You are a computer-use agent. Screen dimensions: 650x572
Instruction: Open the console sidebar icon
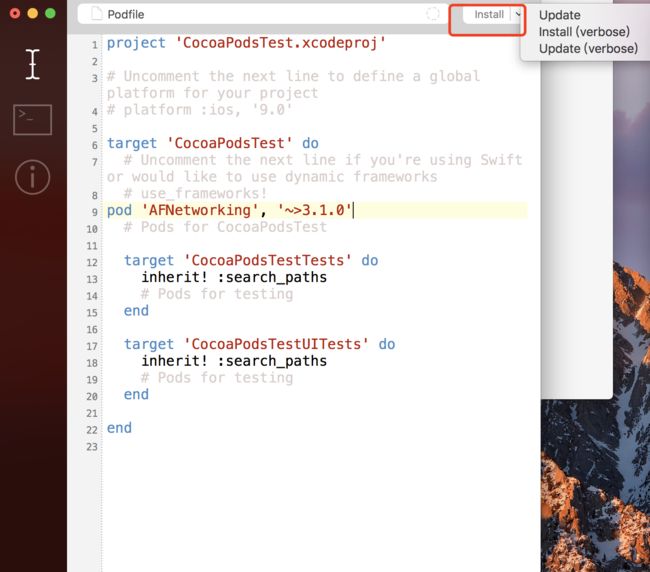coord(32,120)
